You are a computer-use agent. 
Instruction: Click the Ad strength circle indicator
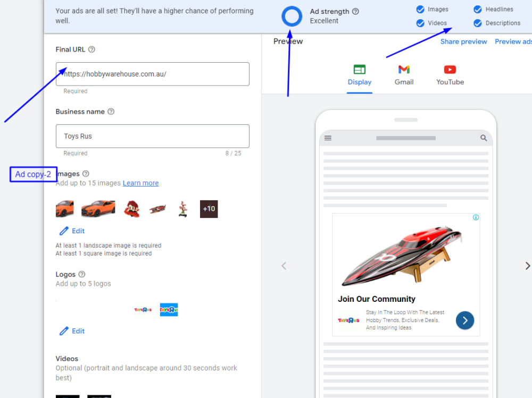(292, 16)
